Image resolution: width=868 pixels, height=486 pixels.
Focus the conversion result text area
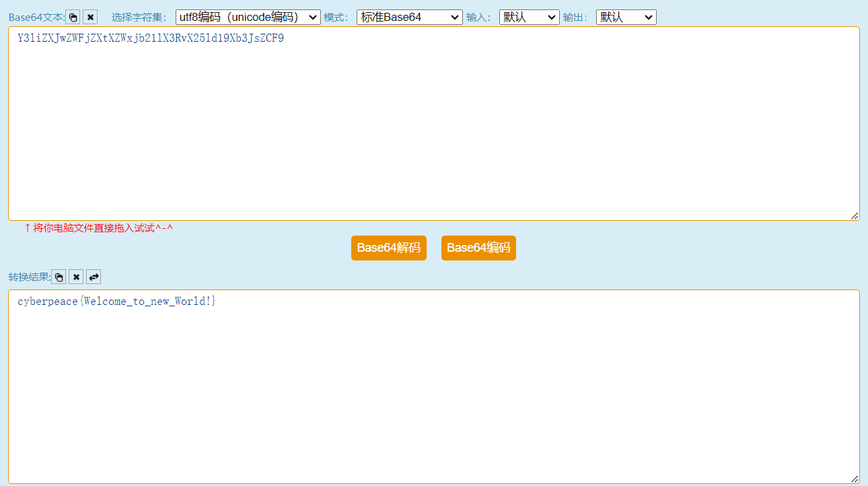(434, 386)
